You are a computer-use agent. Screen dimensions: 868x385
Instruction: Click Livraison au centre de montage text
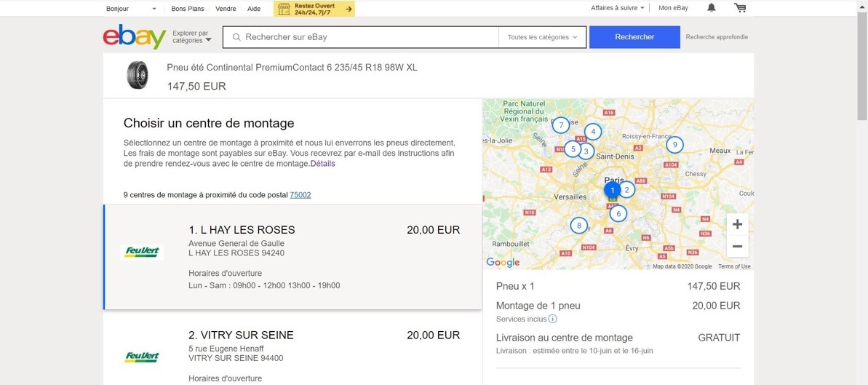564,338
